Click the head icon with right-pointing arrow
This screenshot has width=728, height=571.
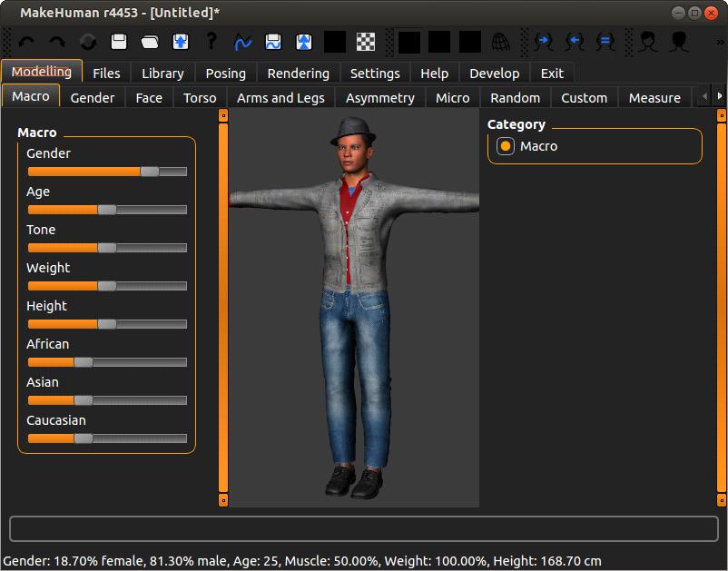544,42
